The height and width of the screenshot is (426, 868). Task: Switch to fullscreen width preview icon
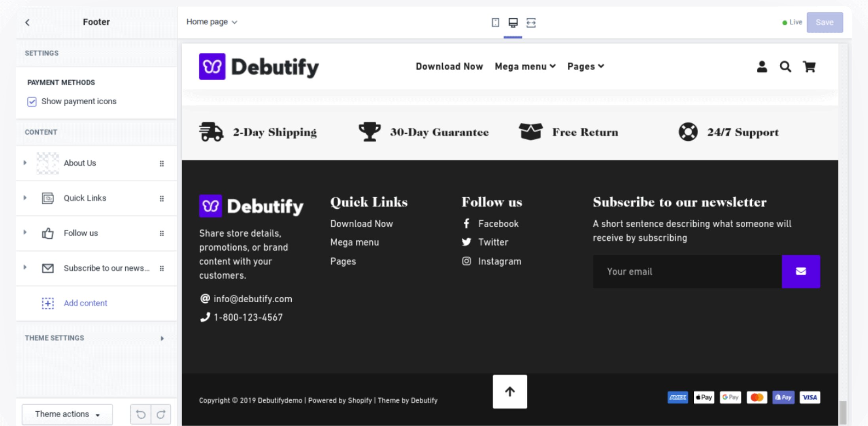[x=531, y=23]
